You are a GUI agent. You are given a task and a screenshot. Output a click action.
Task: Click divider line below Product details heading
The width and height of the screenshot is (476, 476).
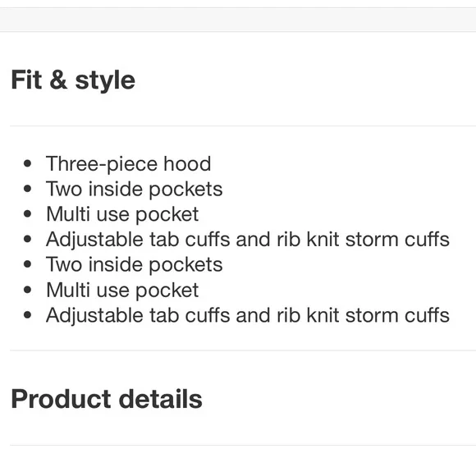coord(243,446)
